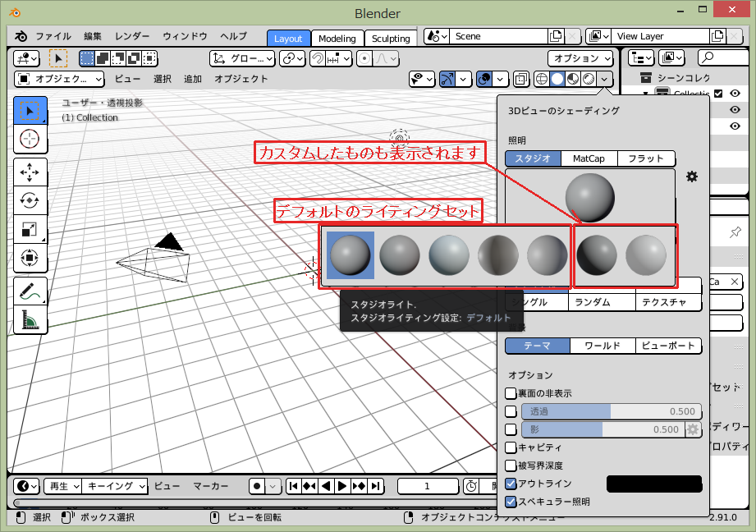Viewport: 756px width, 532px height.
Task: Open the オブジェクト mode dropdown
Action: click(x=59, y=79)
